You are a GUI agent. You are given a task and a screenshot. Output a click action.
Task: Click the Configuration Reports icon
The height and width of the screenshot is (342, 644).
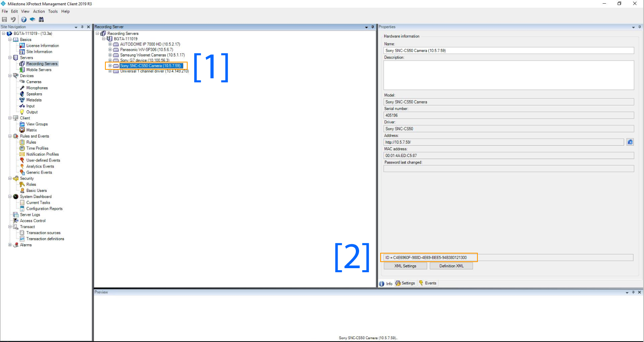[x=22, y=209]
